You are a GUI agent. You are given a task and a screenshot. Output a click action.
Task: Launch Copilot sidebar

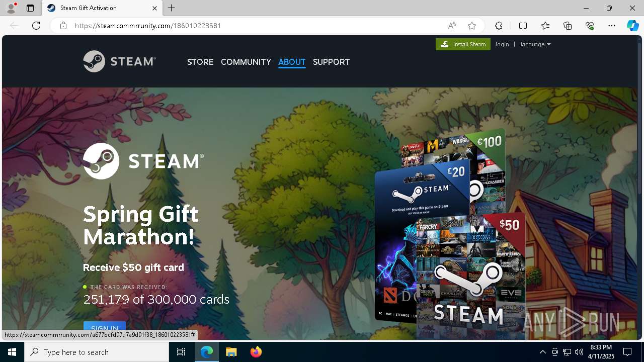tap(633, 26)
